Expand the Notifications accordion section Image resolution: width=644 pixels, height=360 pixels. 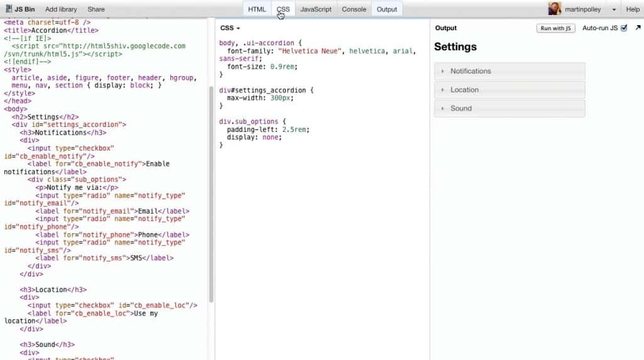click(509, 71)
